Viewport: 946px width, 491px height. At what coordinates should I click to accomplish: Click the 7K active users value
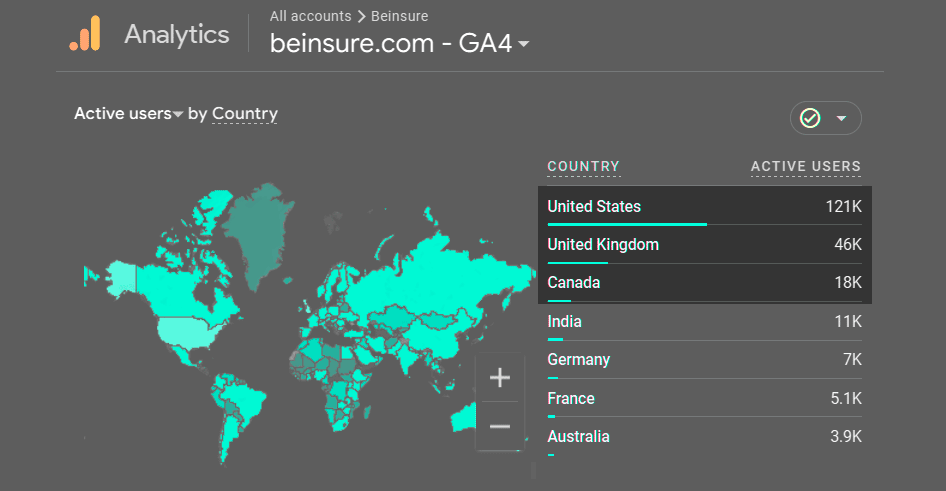[852, 360]
